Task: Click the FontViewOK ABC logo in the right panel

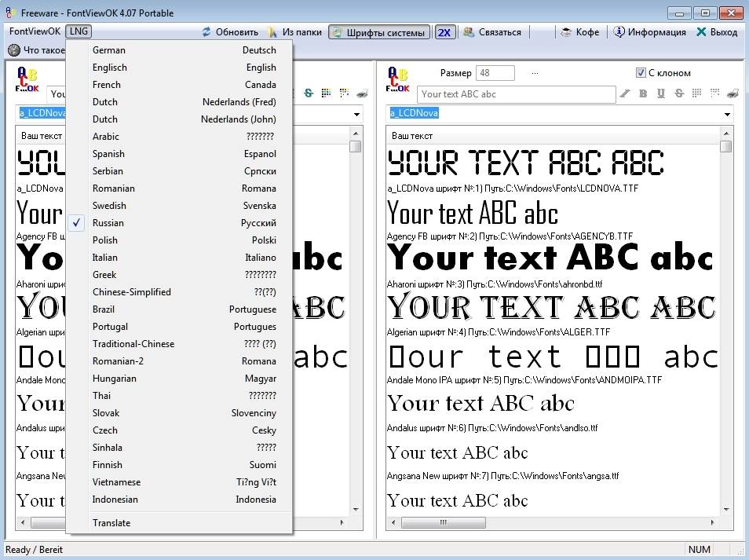Action: tap(398, 79)
